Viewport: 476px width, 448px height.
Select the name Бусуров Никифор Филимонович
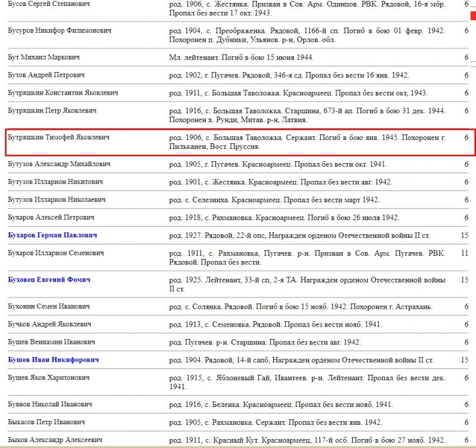pyautogui.click(x=59, y=30)
